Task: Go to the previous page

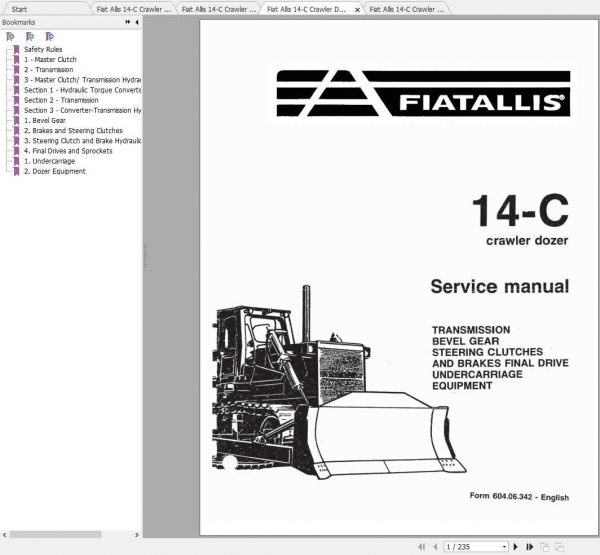Action: (435, 547)
